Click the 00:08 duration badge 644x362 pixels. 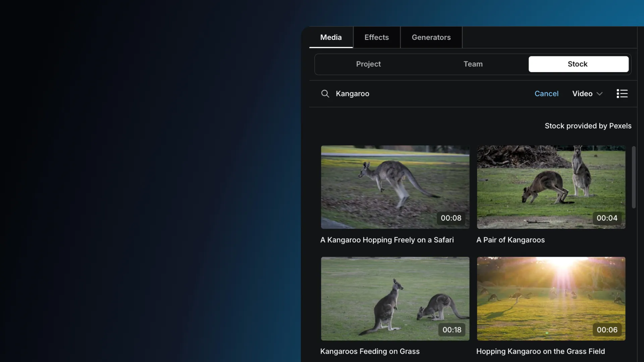coord(451,218)
